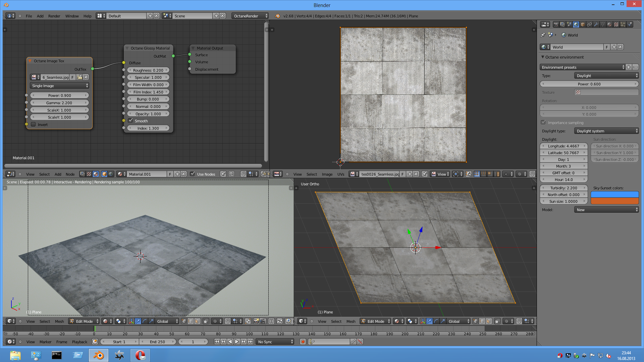Toggle the Use Nodes checkbox
The width and height of the screenshot is (644, 362).
192,174
